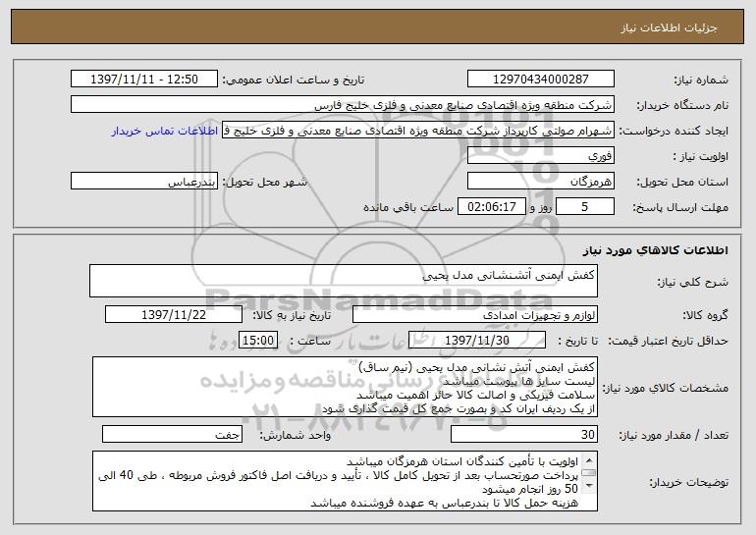Click the گروه کالا label
The width and height of the screenshot is (756, 535).
[705, 315]
